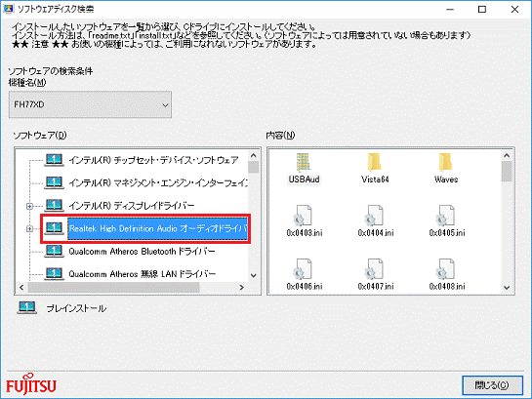Image resolution: width=532 pixels, height=399 pixels.
Task: Click the 閉じる(C) close button
Action: pos(492,385)
